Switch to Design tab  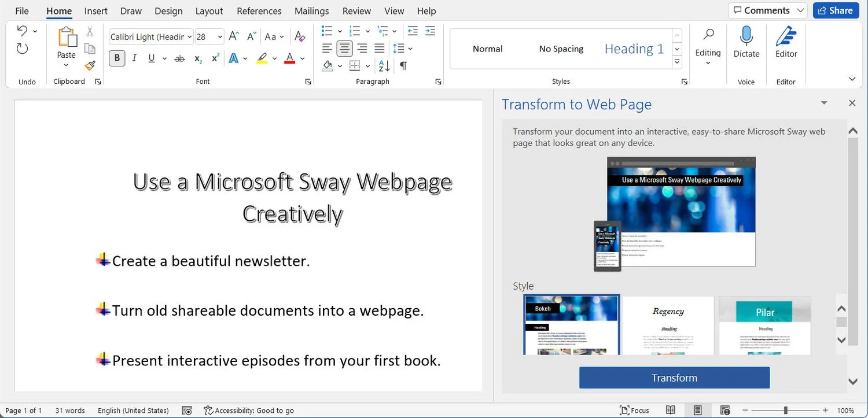click(168, 11)
